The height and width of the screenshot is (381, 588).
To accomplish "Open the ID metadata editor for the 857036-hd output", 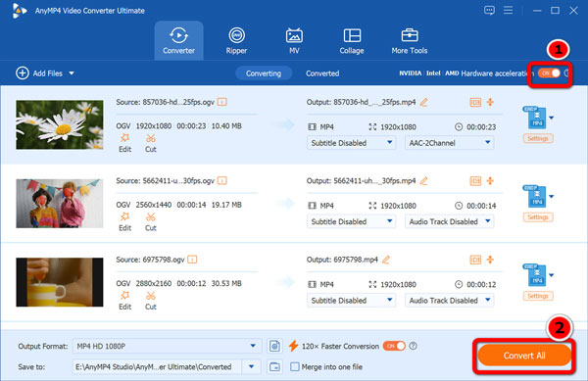I will coord(475,102).
